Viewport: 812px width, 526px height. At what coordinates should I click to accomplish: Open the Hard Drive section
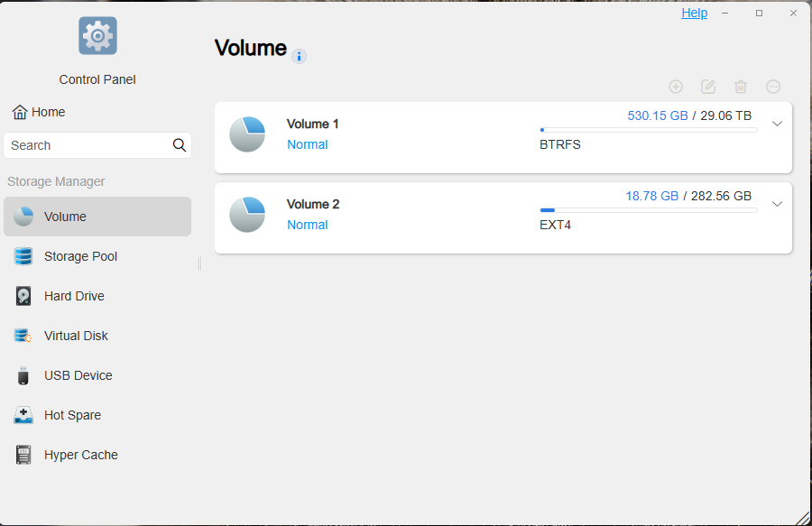pyautogui.click(x=97, y=296)
